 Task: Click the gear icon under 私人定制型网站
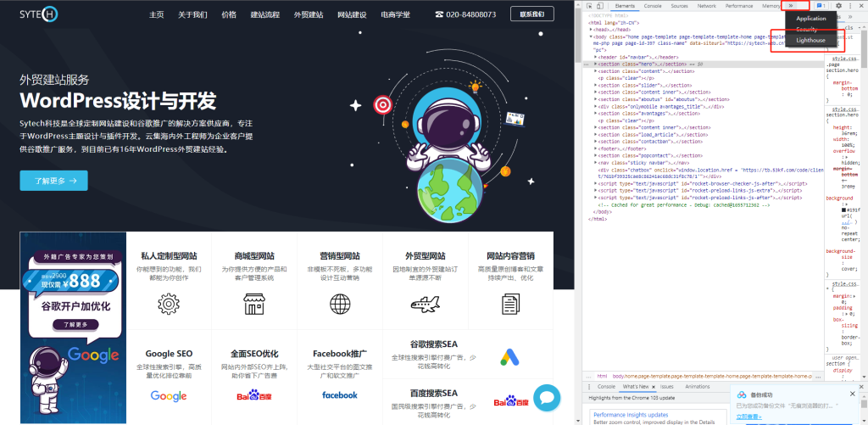coord(169,305)
